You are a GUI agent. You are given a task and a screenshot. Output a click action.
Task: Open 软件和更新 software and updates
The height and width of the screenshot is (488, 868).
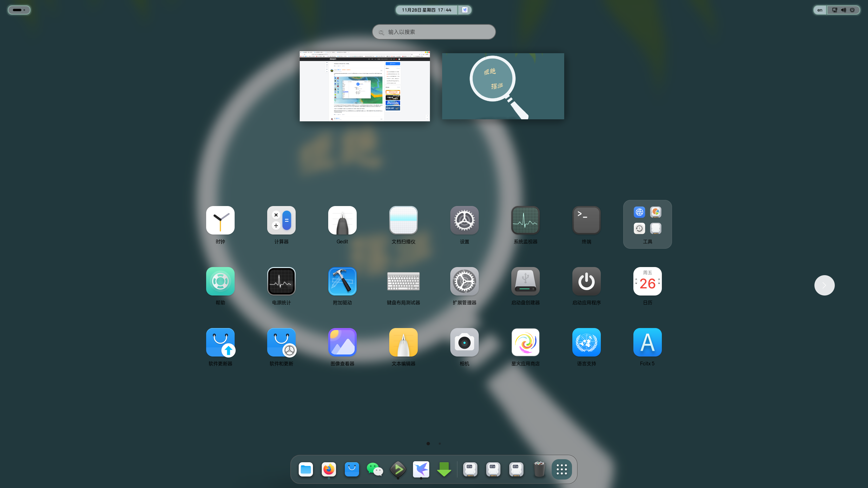[x=281, y=347]
